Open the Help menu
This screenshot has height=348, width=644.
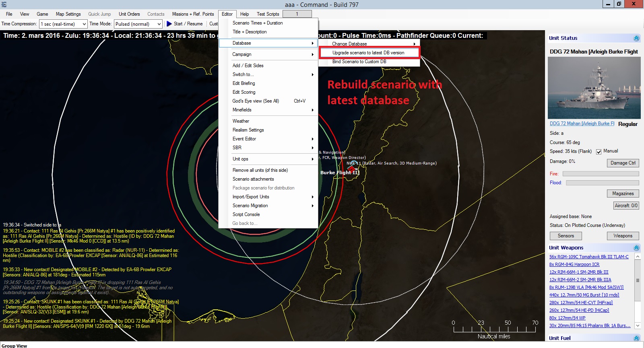[245, 14]
